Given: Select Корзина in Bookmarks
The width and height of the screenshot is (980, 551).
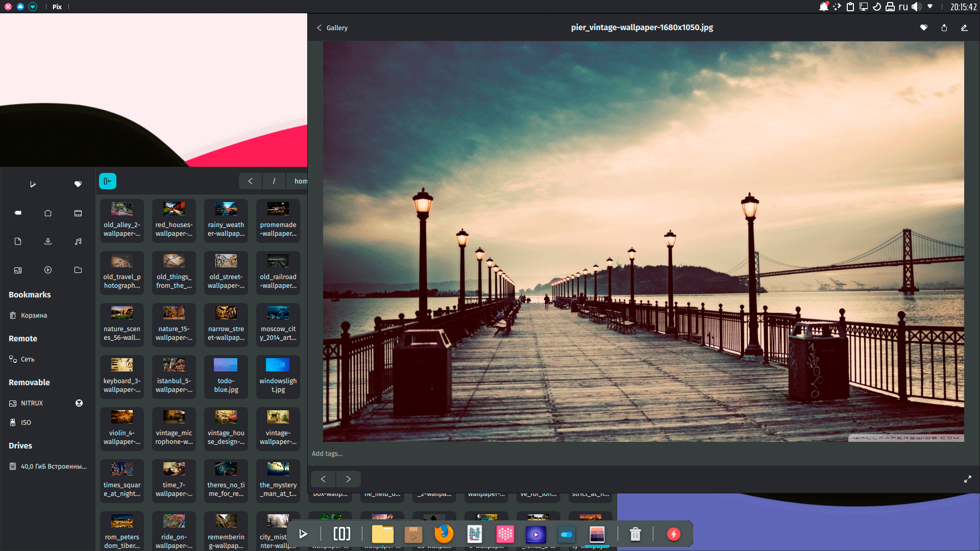Looking at the screenshot, I should 34,315.
